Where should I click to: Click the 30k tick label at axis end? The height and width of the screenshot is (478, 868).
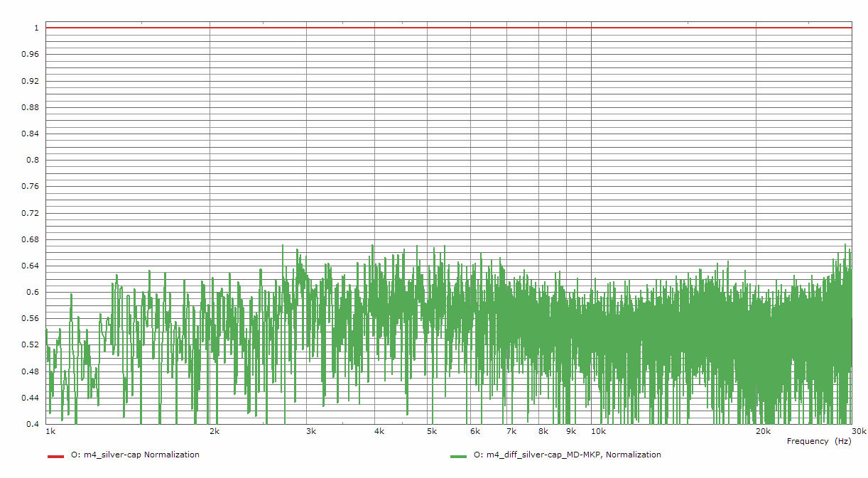(x=859, y=431)
